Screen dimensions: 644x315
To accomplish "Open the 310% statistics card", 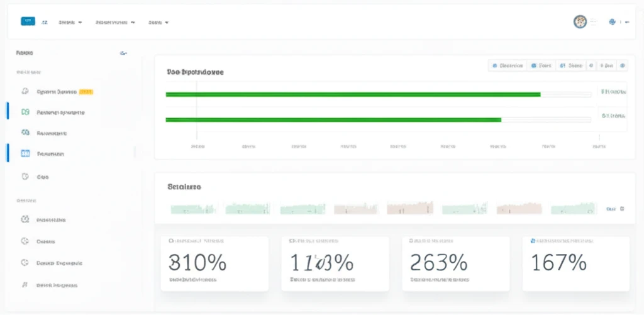I will coord(214,263).
